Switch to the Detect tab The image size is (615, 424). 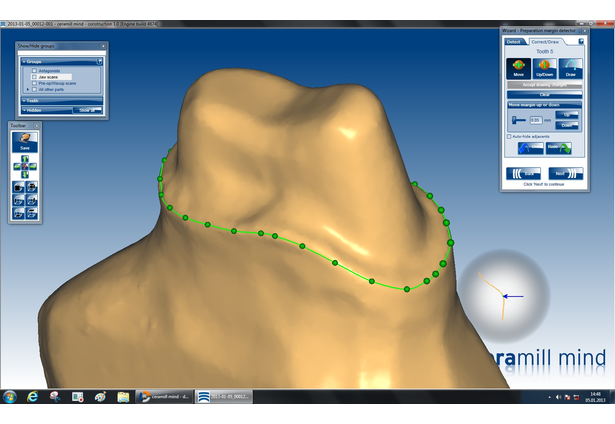click(x=514, y=42)
